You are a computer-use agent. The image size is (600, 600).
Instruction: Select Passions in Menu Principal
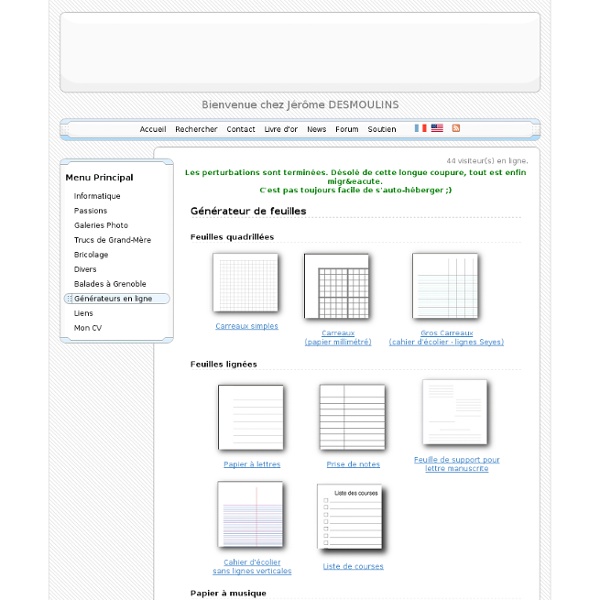pyautogui.click(x=91, y=211)
